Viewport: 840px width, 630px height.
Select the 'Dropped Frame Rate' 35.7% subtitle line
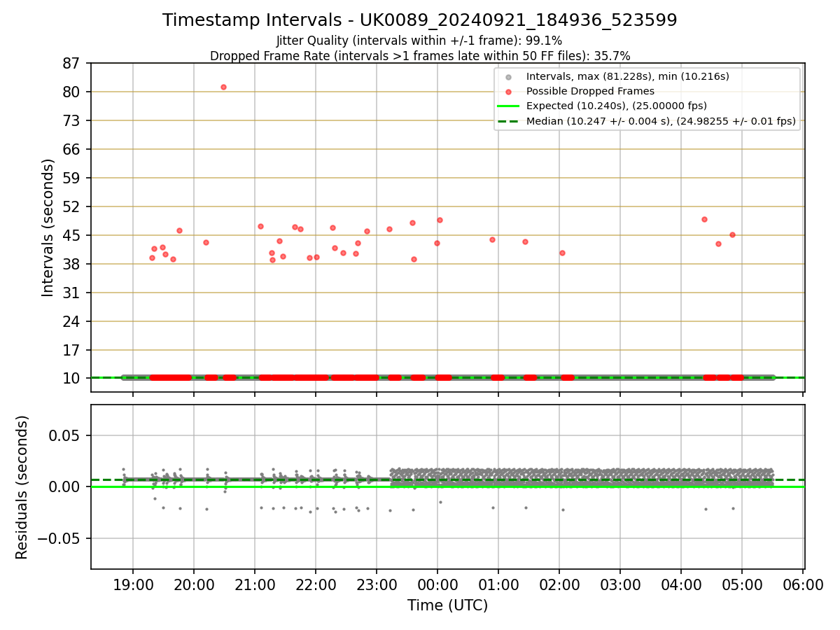(420, 55)
